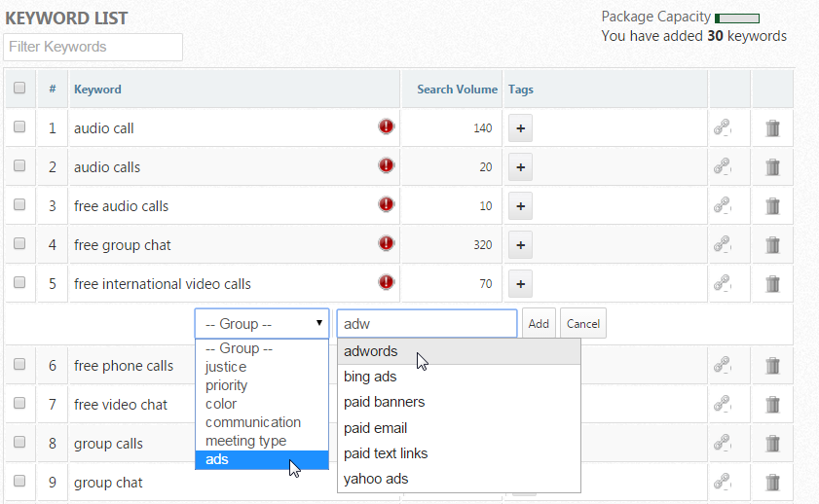
Task: Click the trash icon for group chat
Action: [772, 482]
